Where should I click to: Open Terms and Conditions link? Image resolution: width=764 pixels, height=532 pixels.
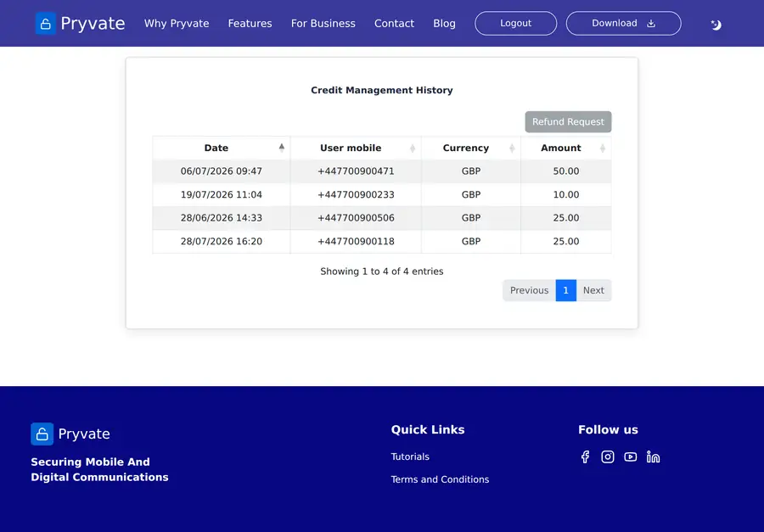click(x=440, y=479)
